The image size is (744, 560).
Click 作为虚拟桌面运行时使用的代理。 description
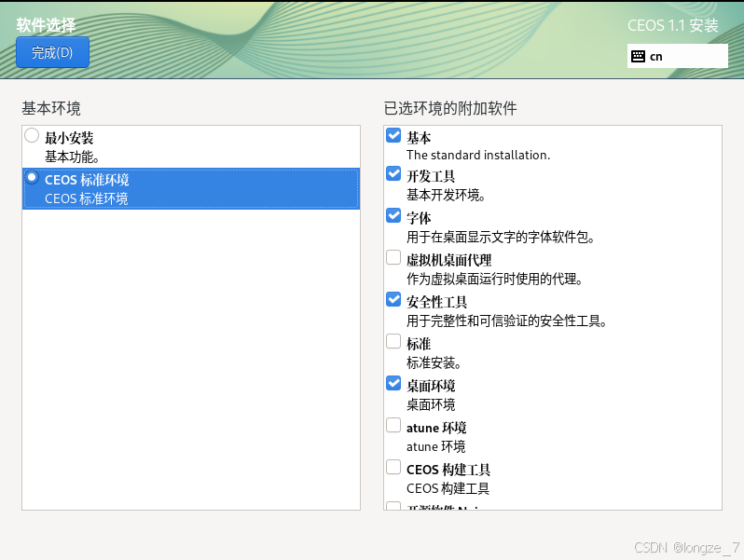(495, 279)
